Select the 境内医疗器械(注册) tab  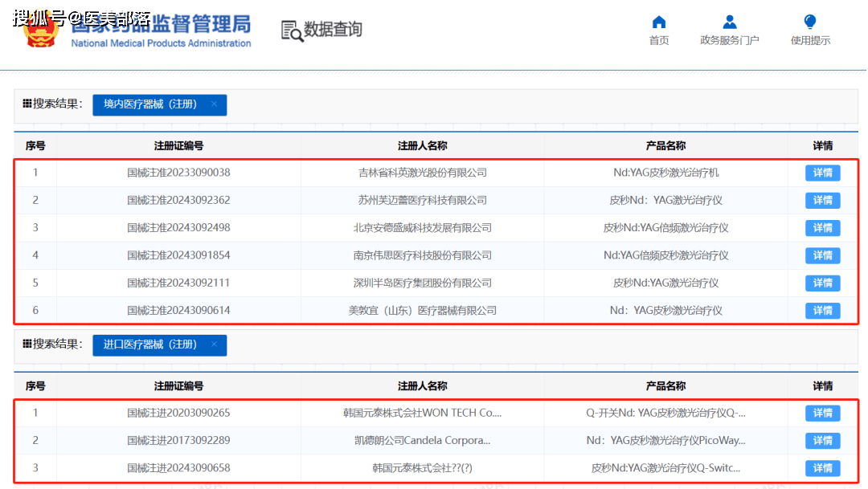pos(150,104)
